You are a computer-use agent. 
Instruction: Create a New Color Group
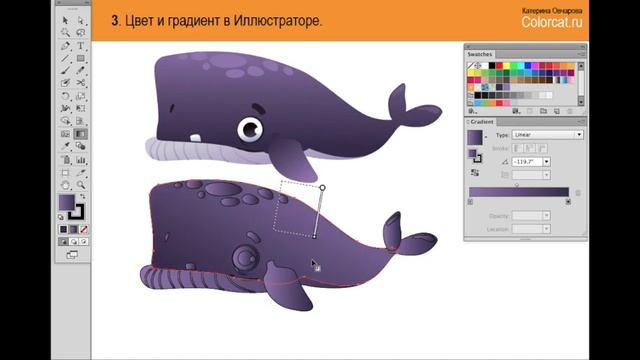(x=543, y=111)
